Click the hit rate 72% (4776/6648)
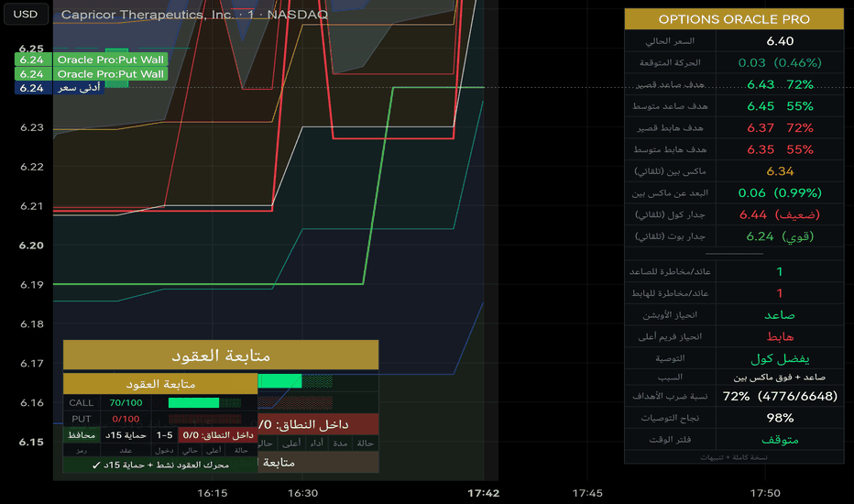Viewport: 854px width, 504px height. (x=780, y=396)
